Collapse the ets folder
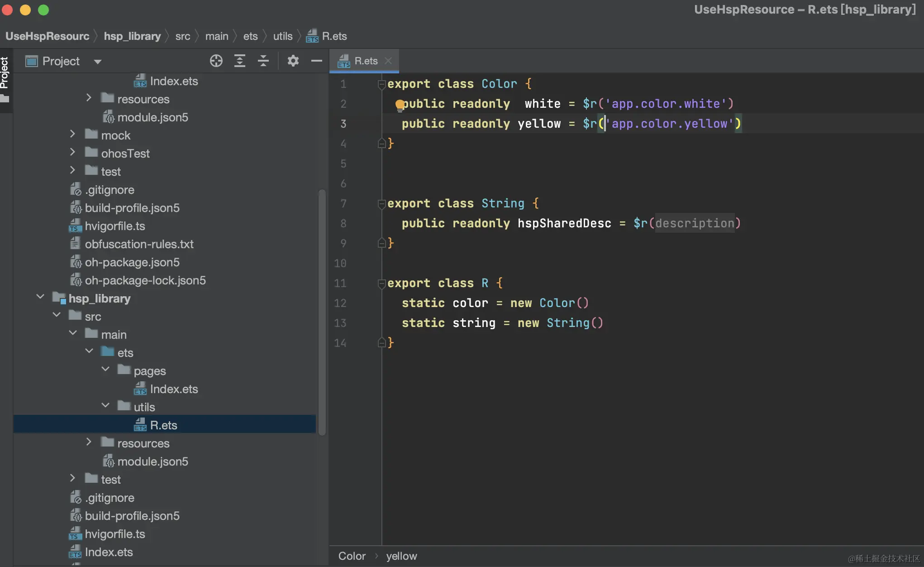Image resolution: width=924 pixels, height=567 pixels. 89,351
